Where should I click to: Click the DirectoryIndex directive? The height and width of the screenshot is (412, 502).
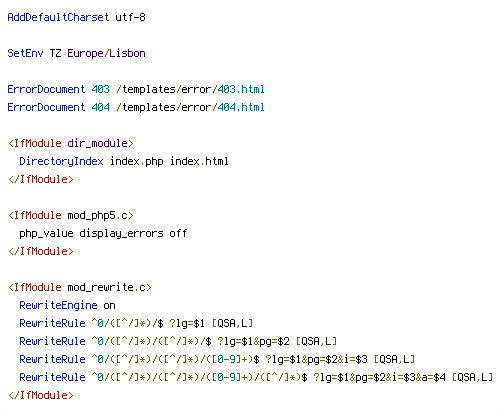(61, 161)
